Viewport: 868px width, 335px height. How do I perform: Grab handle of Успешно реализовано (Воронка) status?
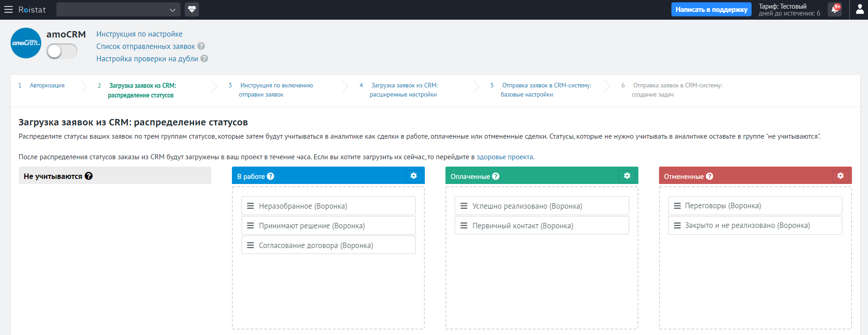(464, 206)
